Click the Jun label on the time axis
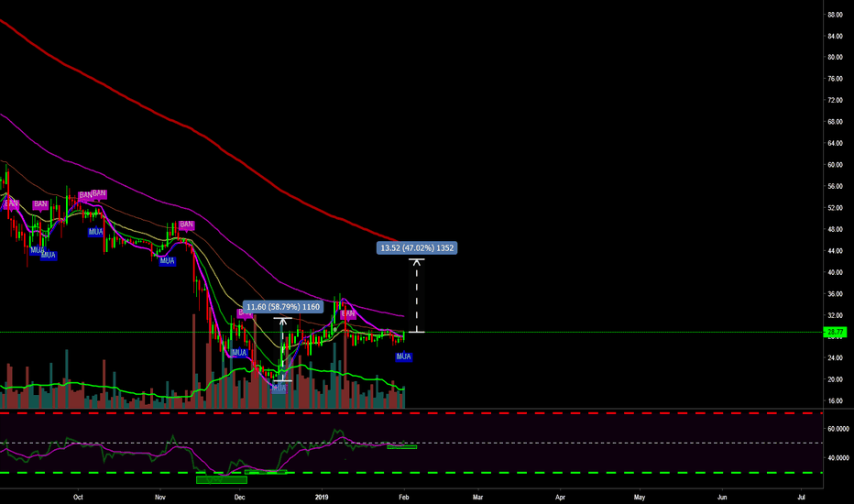This screenshot has width=854, height=504. [x=722, y=497]
